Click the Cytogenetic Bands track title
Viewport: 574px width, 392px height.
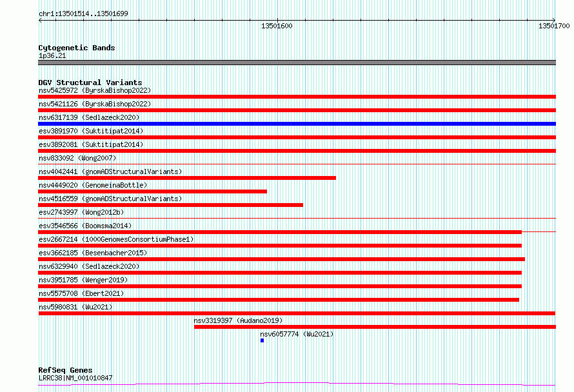click(x=77, y=48)
